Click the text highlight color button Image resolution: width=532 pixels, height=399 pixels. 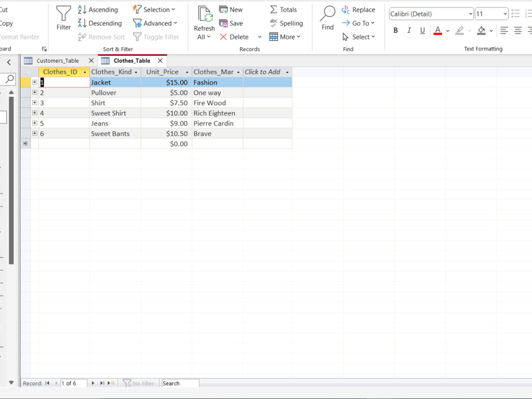pos(460,30)
